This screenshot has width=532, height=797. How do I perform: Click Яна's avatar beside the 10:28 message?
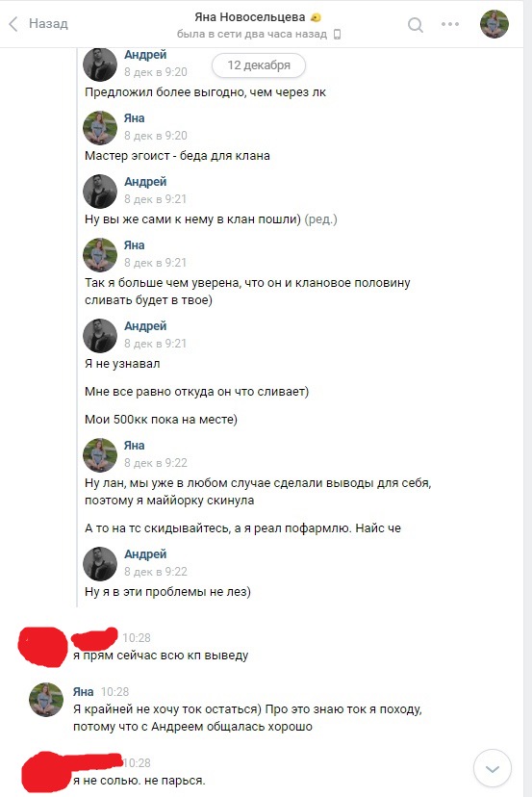(x=46, y=700)
